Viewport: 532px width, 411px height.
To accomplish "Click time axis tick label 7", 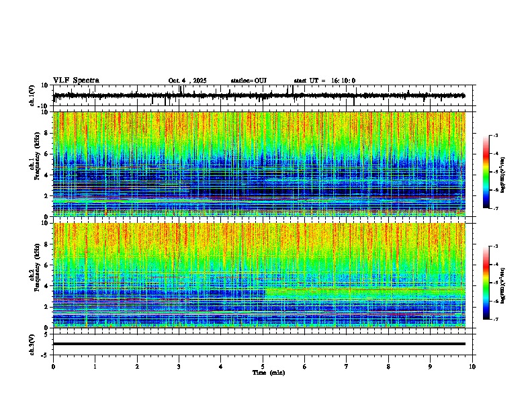I will point(347,367).
